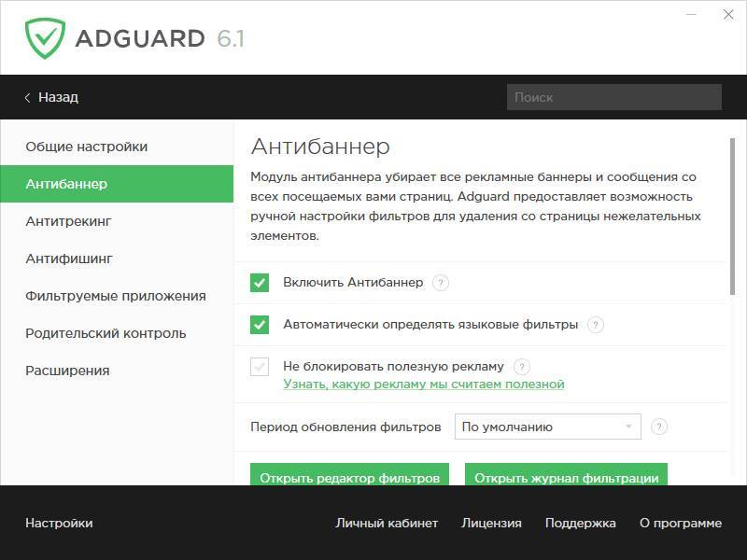The image size is (747, 560).
Task: Follow the link about useful ads
Action: pos(424,385)
